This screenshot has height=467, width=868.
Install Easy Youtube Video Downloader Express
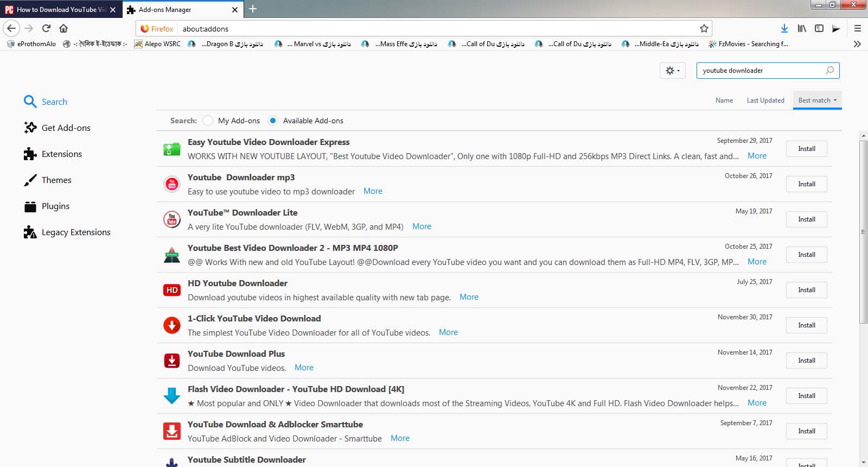[806, 149]
